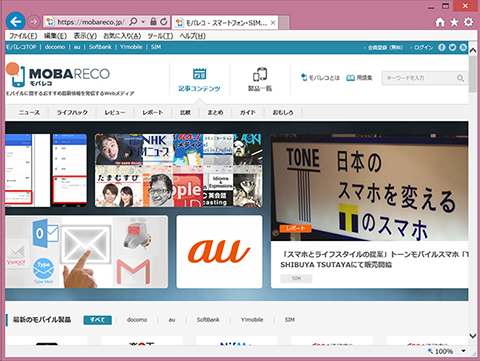Click the Softbank link in top bar
This screenshot has height=361, width=480.
coord(100,47)
